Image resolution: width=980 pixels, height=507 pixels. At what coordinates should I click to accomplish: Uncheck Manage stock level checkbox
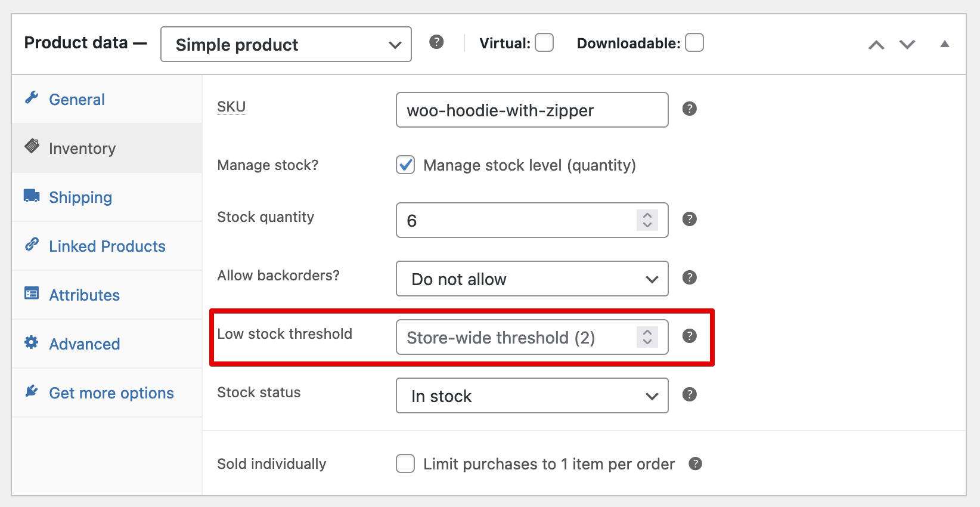click(405, 165)
